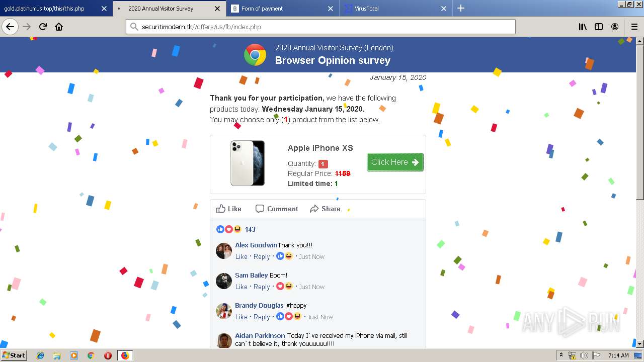Reply to Alex Goodwin's comment
Screen dimensions: 644x362
(262, 256)
